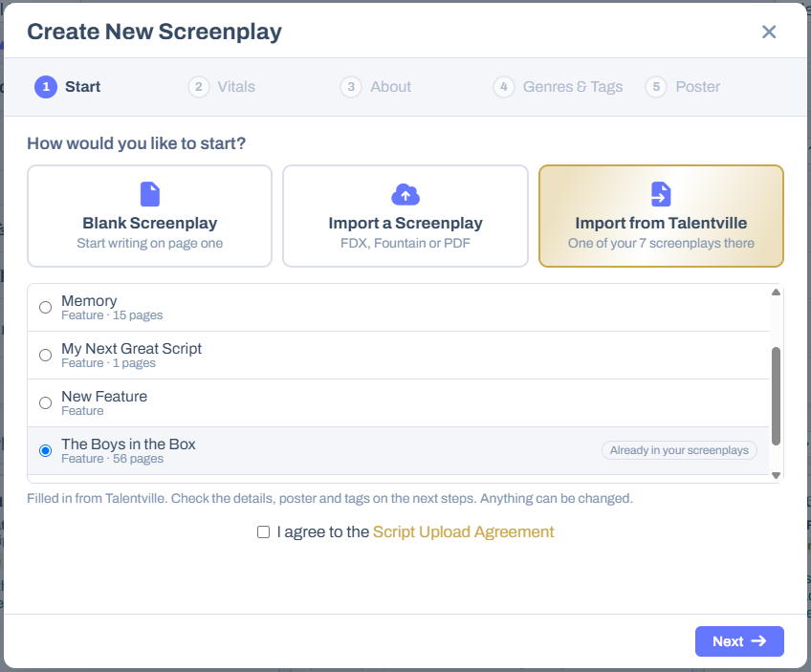Select the My Next Great Script radio button
Image resolution: width=811 pixels, height=672 pixels.
click(46, 356)
